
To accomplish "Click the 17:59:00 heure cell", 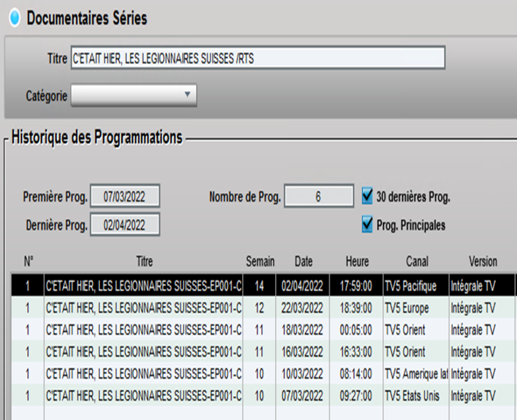I will 356,286.
